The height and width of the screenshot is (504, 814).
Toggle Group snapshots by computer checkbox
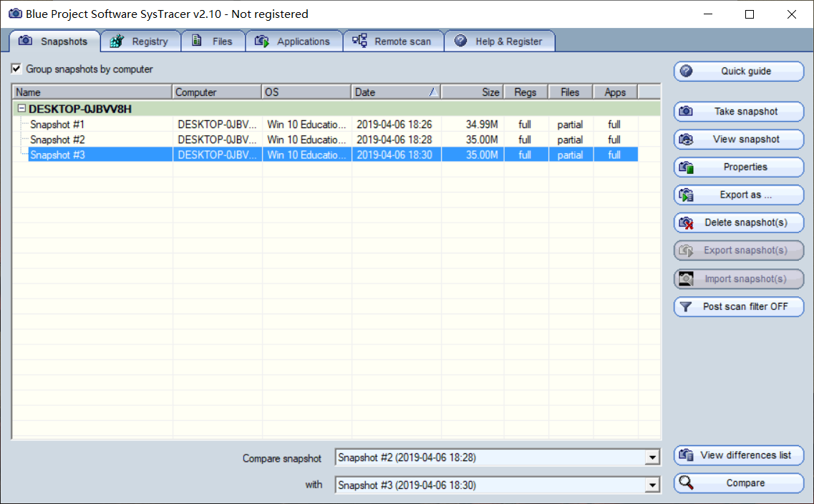(16, 69)
